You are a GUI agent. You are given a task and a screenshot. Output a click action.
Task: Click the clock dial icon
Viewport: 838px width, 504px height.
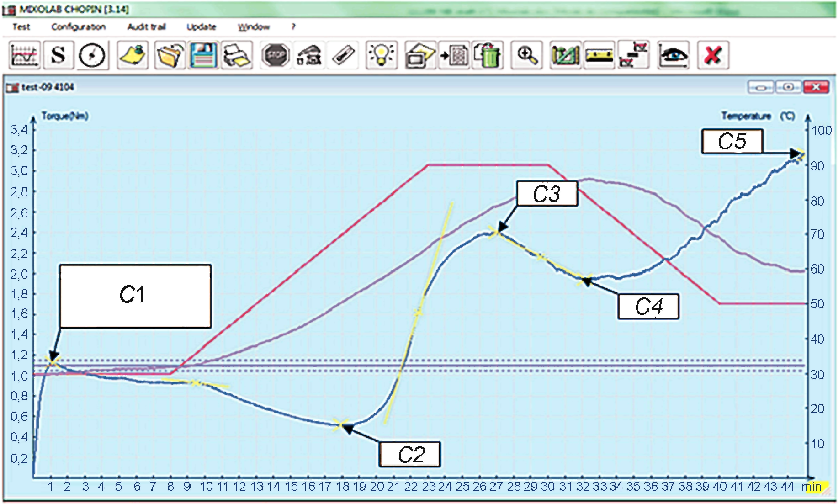[x=92, y=55]
